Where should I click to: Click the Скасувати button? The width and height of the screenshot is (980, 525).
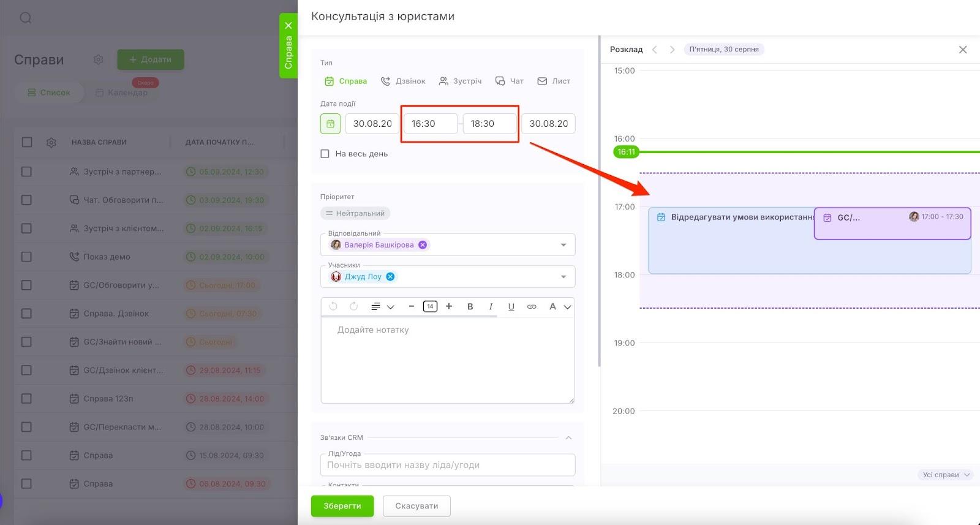click(417, 506)
